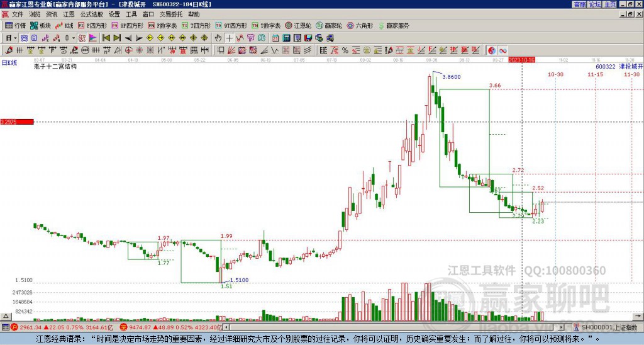The width and height of the screenshot is (644, 345).
Task: Click the red zigzag line icon
Action: click(x=240, y=38)
